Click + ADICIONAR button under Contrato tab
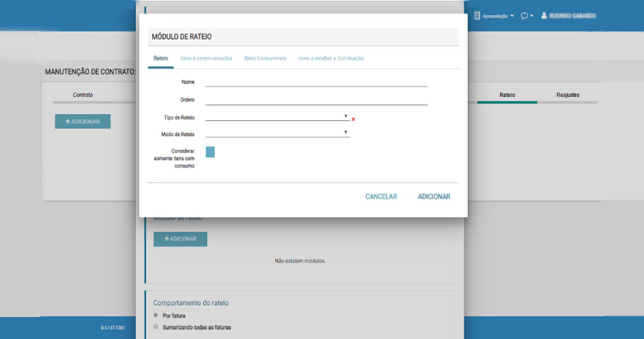 click(x=83, y=121)
